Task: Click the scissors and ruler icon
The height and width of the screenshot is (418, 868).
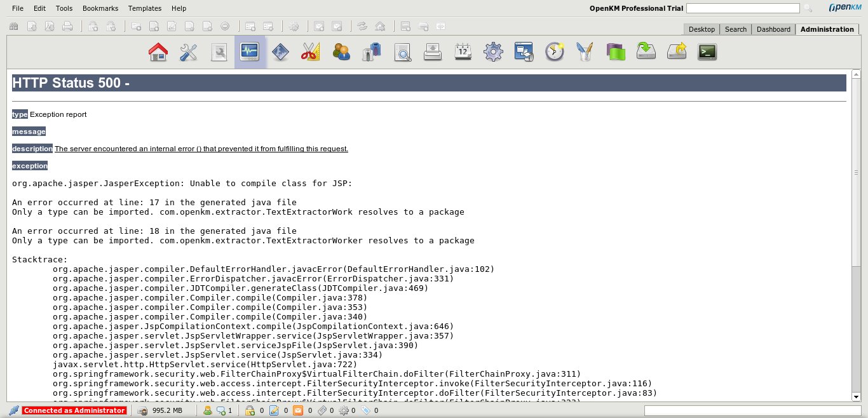Action: pyautogui.click(x=310, y=52)
